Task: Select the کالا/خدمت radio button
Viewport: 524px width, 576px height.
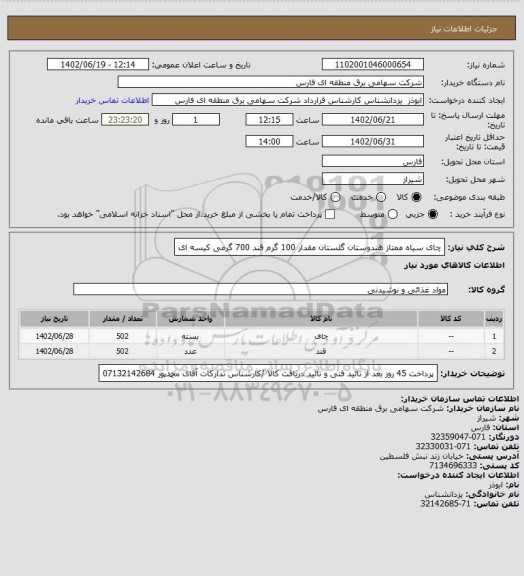Action: pyautogui.click(x=335, y=197)
